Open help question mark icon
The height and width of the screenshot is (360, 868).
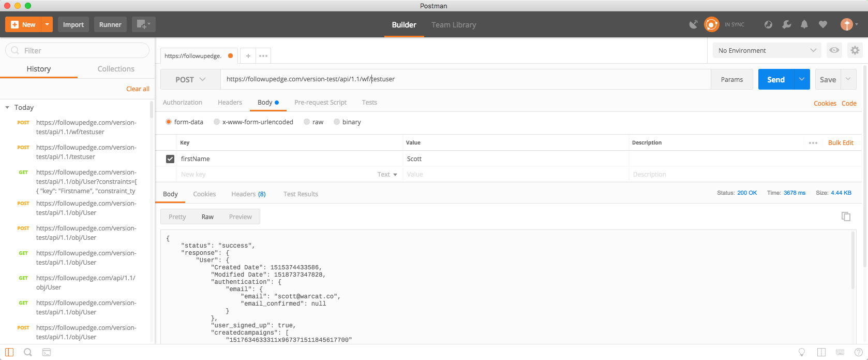click(x=859, y=352)
